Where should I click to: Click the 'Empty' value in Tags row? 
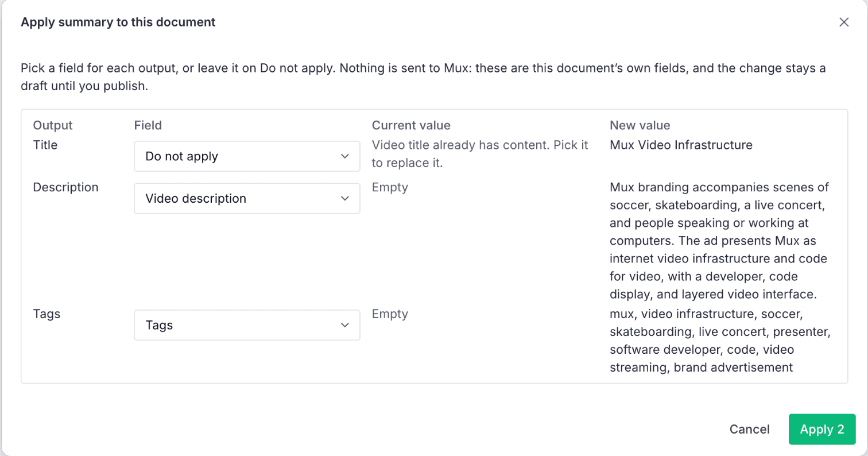(x=390, y=314)
